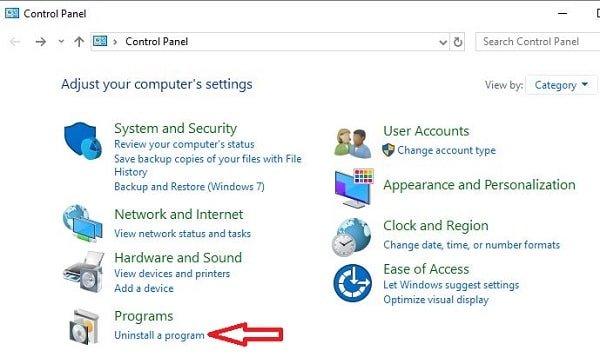Open the Clock and Region globe icon
Image resolution: width=600 pixels, height=364 pixels.
(x=351, y=237)
